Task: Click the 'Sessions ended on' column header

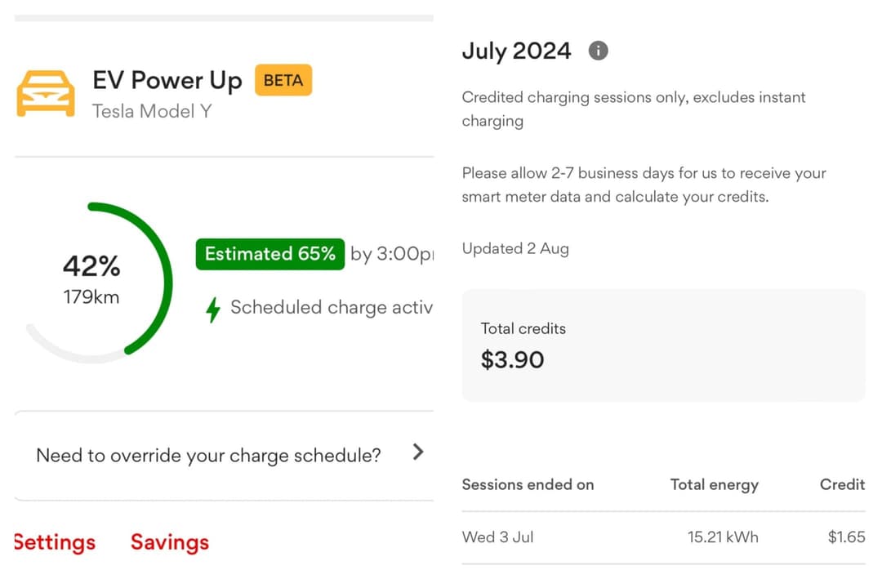Action: coord(528,484)
